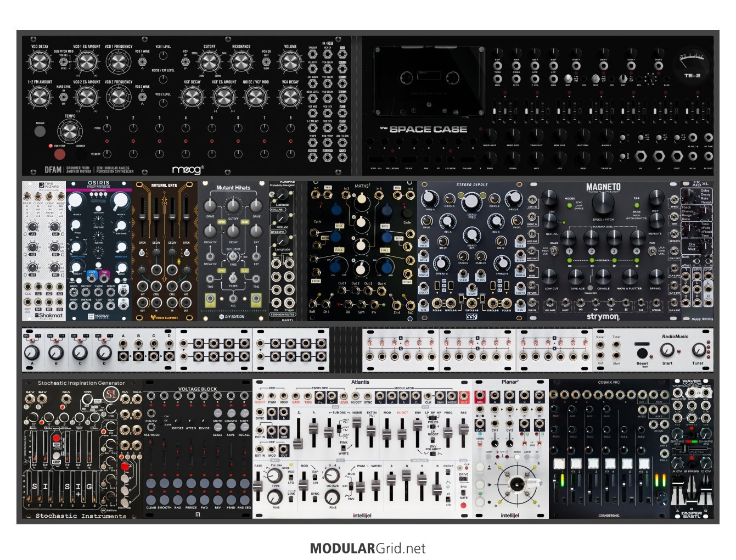Click the RadioMusic Reset button
Screen dimensions: 736x560
642,352
